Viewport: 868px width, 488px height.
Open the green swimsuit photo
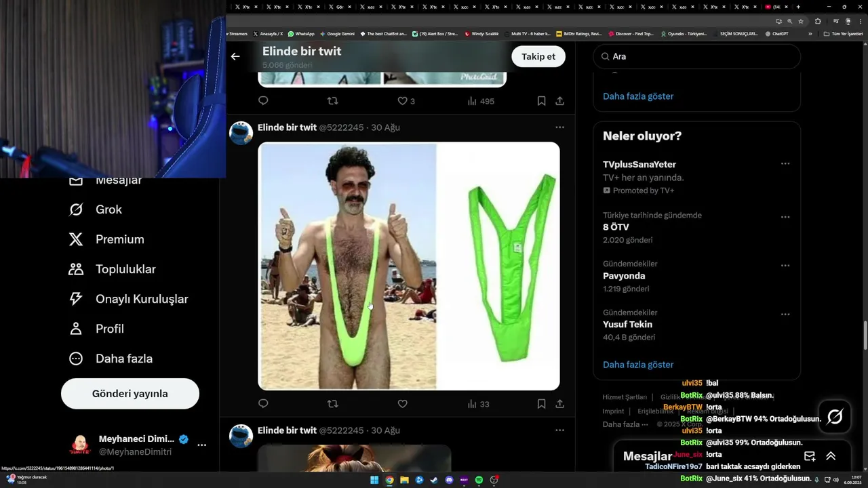tap(409, 266)
